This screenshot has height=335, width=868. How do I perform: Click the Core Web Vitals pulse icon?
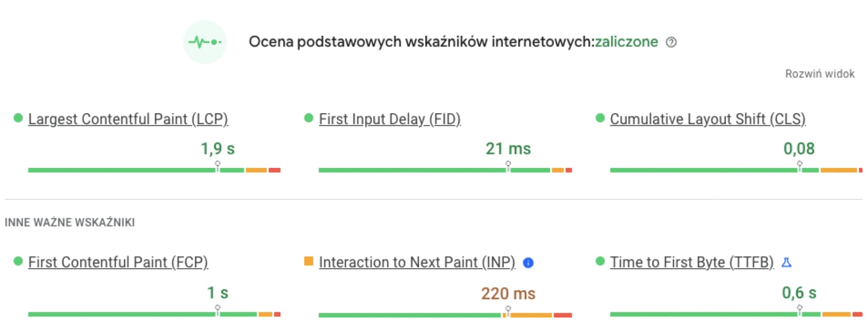[x=205, y=42]
